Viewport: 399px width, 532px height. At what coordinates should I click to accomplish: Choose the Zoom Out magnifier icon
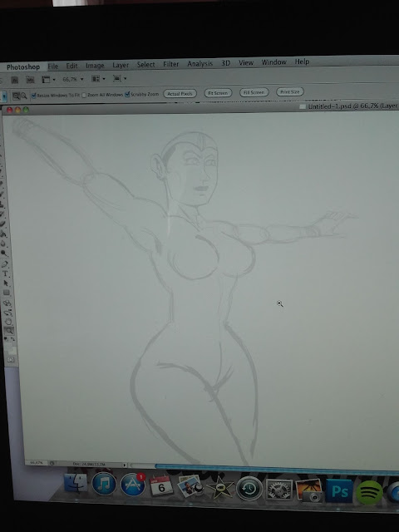tap(24, 96)
